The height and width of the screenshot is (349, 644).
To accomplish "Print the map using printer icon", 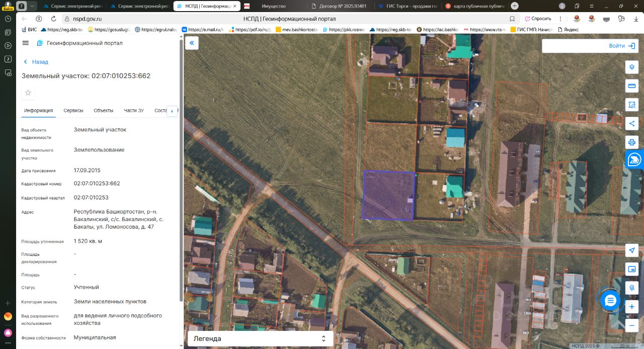I will click(x=632, y=142).
